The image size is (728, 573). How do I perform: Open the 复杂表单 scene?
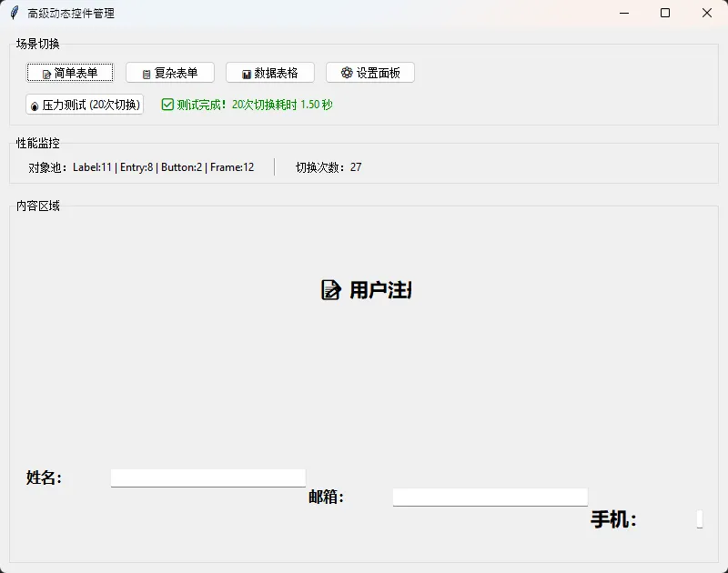point(170,73)
